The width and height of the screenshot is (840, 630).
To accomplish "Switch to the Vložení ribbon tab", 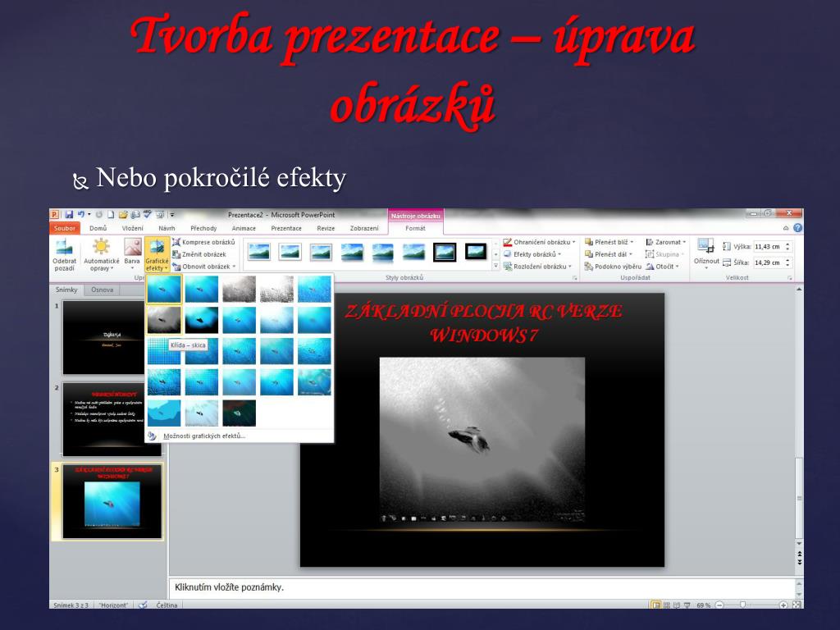I will [132, 228].
